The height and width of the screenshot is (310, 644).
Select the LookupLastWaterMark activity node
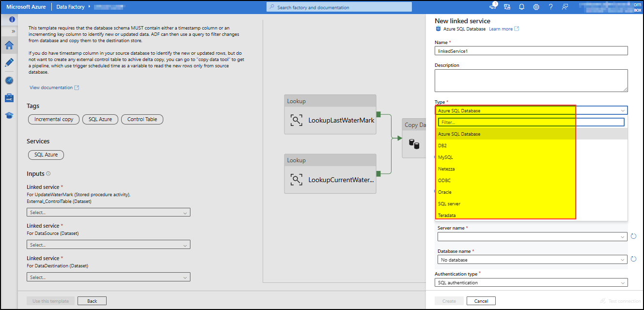point(330,114)
